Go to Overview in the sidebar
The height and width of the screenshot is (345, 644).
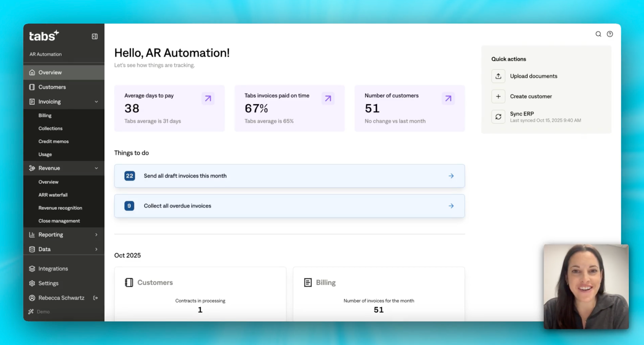tap(64, 72)
